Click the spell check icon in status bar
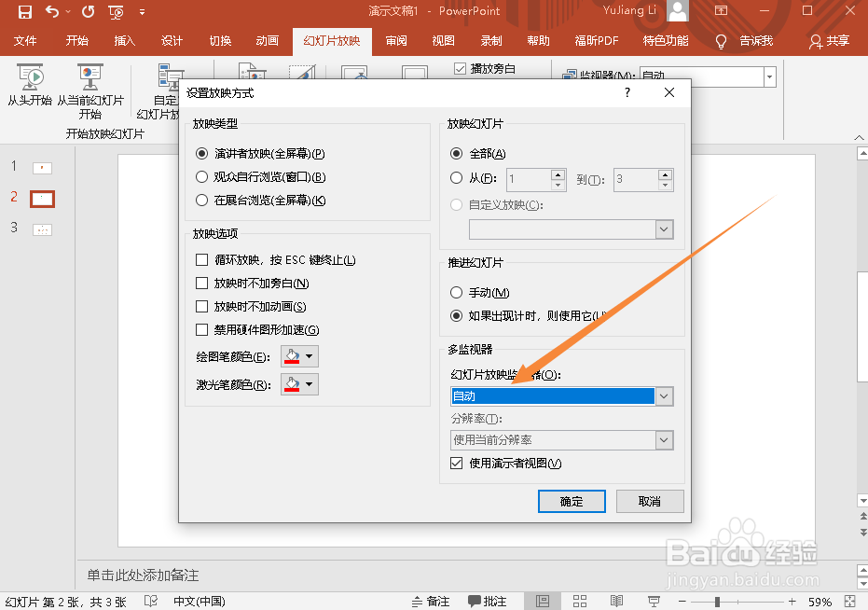The image size is (868, 610). click(x=151, y=601)
